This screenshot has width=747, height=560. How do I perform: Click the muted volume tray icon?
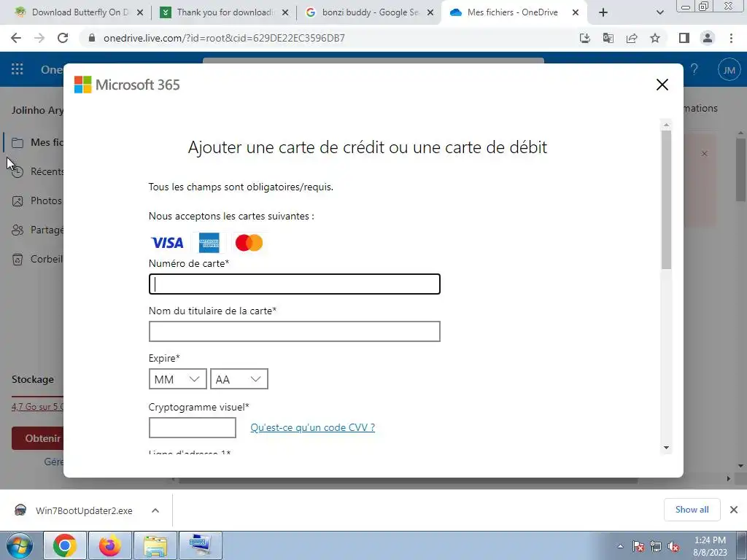pyautogui.click(x=673, y=546)
